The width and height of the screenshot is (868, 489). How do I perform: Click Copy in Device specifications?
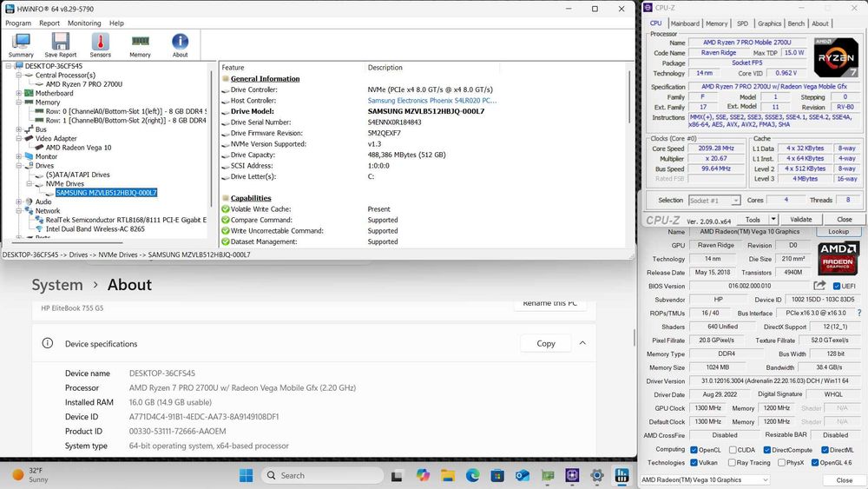click(545, 343)
